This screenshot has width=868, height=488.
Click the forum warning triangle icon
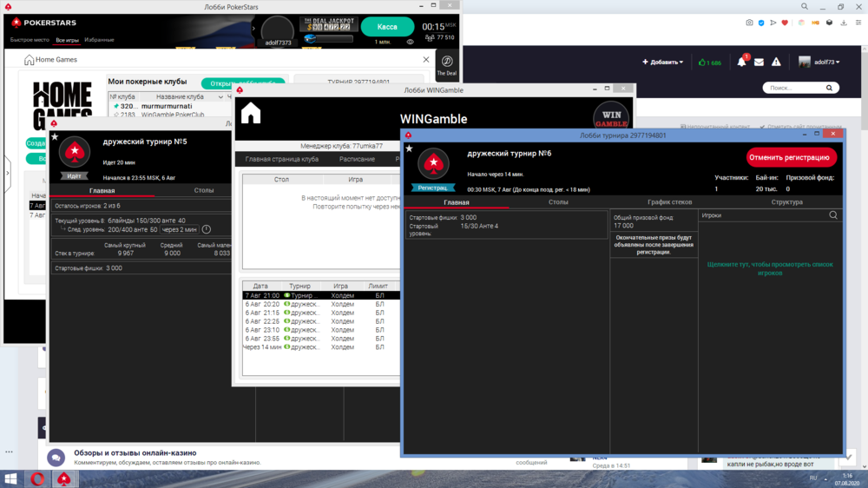coord(776,63)
